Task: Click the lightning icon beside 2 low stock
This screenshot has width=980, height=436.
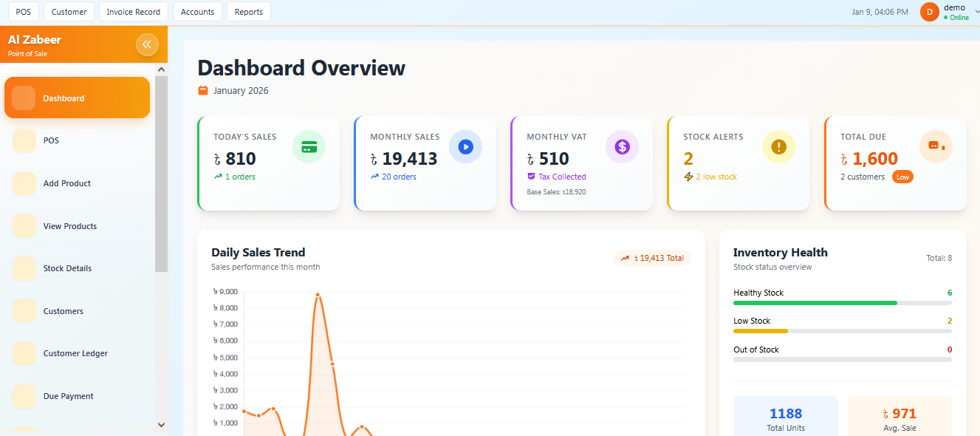Action: [x=689, y=177]
